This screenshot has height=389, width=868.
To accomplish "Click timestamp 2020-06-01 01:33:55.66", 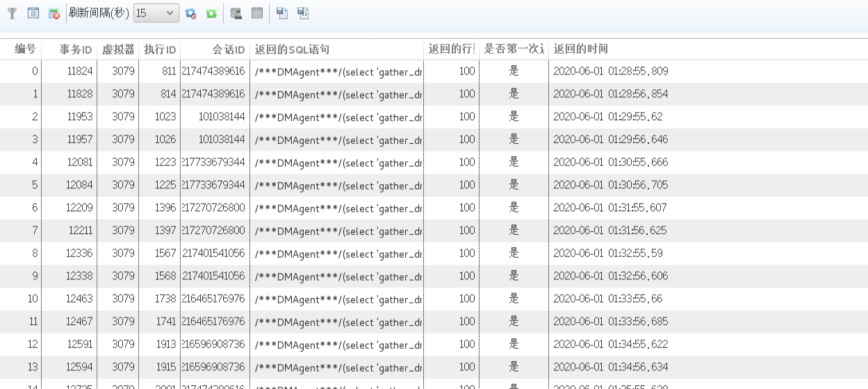I will (x=608, y=299).
